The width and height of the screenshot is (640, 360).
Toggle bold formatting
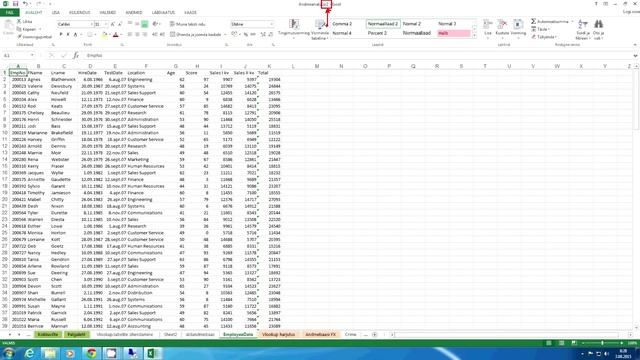click(61, 35)
